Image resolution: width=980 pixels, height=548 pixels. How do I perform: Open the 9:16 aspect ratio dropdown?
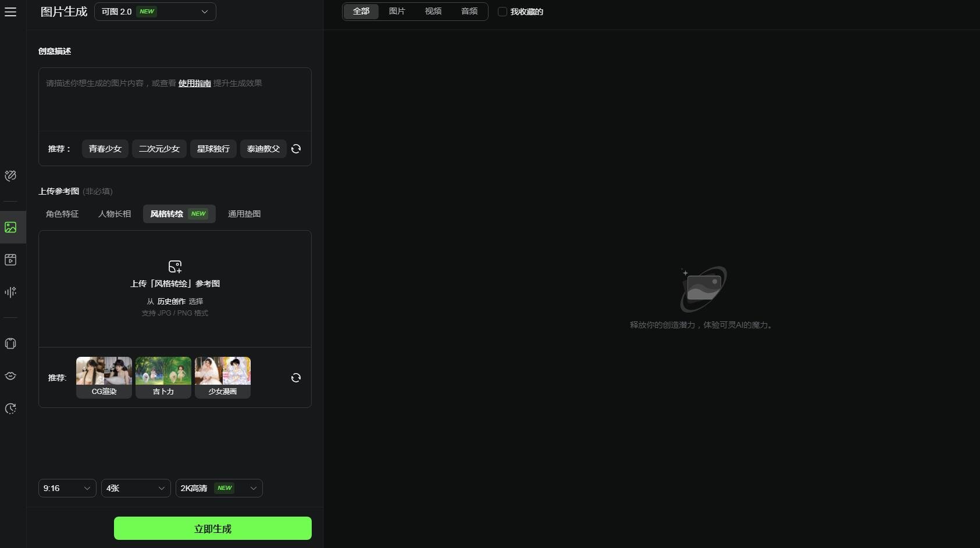pyautogui.click(x=67, y=488)
